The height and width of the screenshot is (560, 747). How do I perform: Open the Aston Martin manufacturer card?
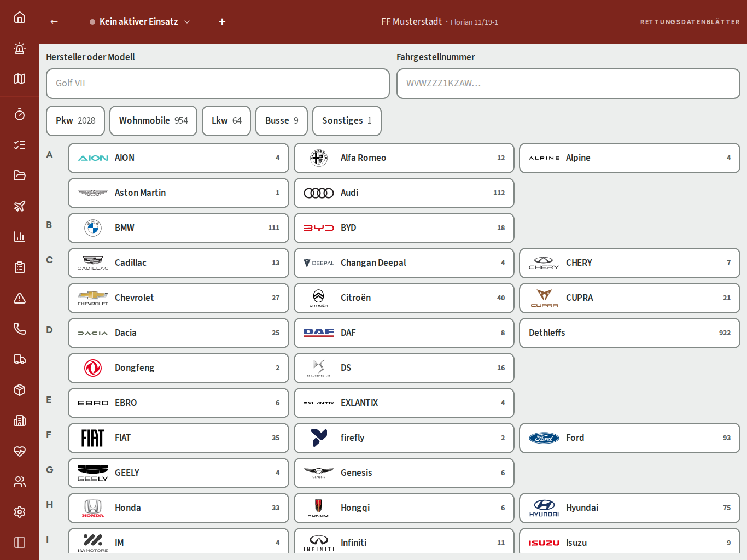[178, 193]
